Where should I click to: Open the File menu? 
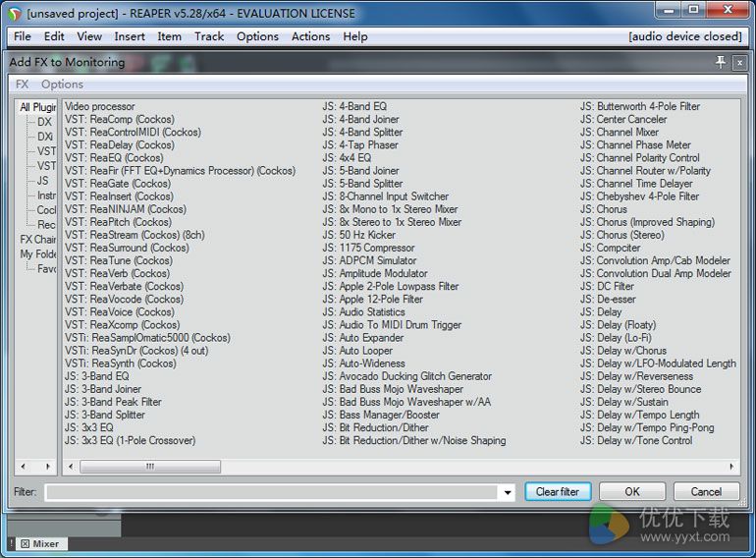point(23,36)
